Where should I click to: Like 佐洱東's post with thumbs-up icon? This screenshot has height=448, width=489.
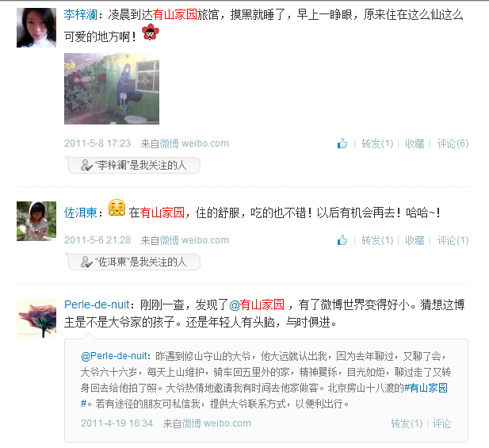tap(342, 240)
